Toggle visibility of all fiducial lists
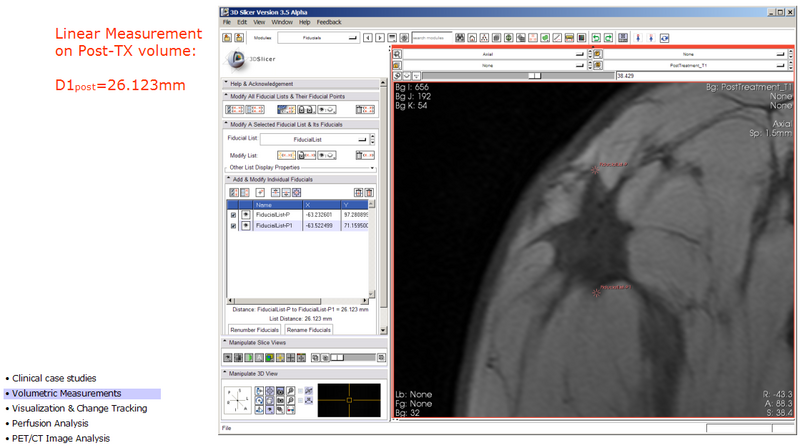Image resolution: width=800 pixels, height=448 pixels. tap(327, 109)
